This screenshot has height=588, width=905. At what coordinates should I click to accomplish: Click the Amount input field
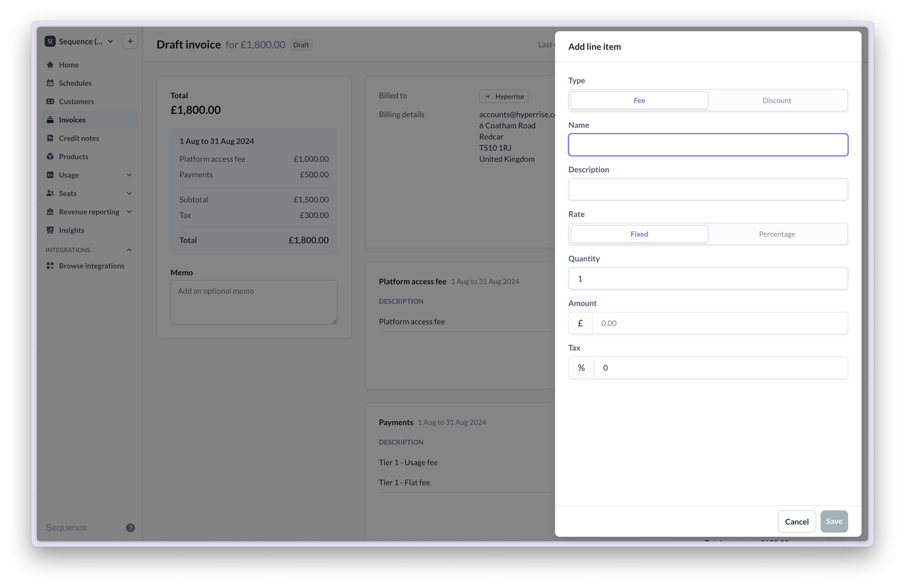click(x=720, y=323)
